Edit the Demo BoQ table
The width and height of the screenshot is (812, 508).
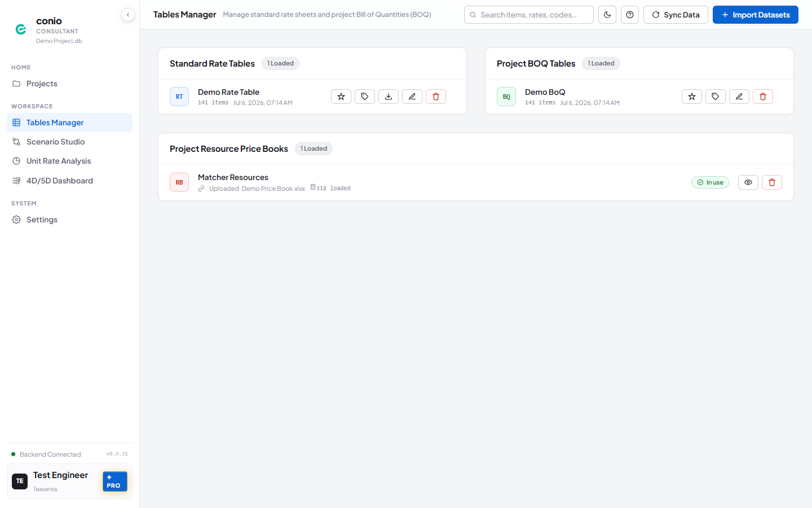[739, 97]
